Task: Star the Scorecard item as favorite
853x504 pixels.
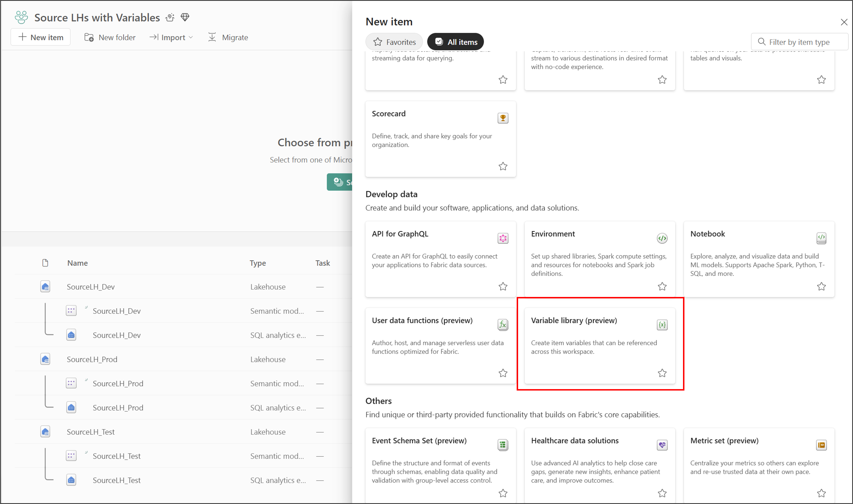Action: 503,166
